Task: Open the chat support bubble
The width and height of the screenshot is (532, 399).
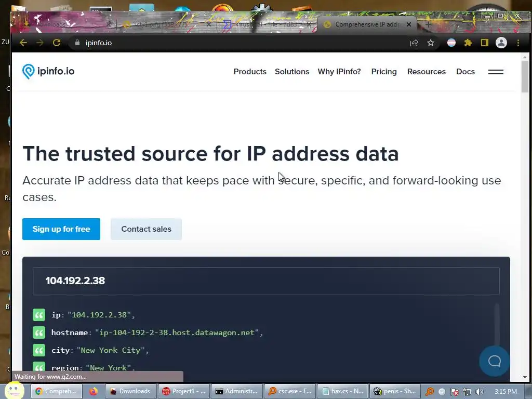Action: [495, 361]
